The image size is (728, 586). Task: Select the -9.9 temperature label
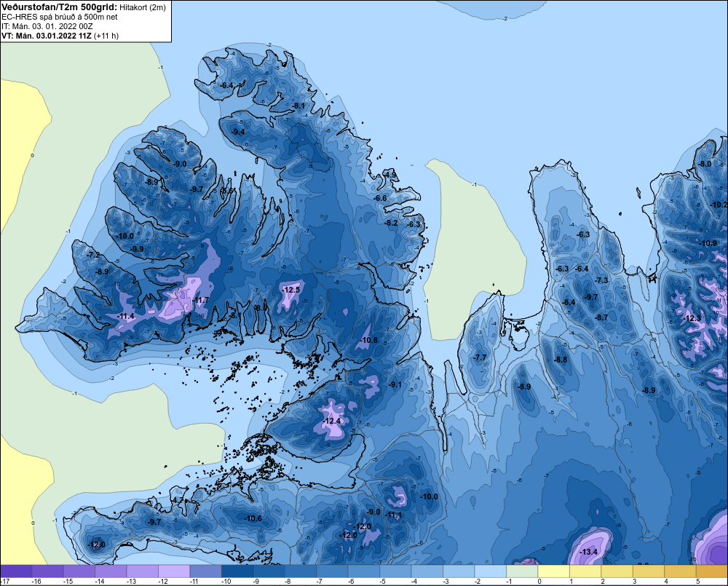137,249
